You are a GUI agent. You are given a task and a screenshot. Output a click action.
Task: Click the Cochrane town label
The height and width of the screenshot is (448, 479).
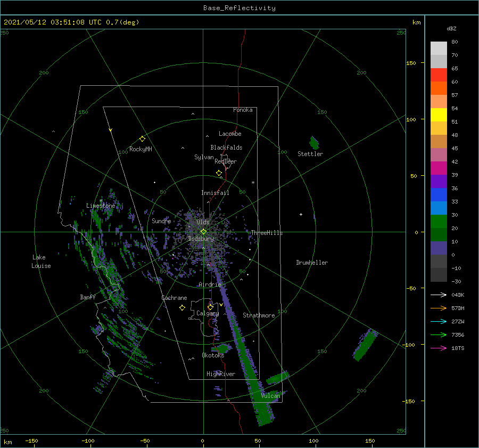pos(174,298)
